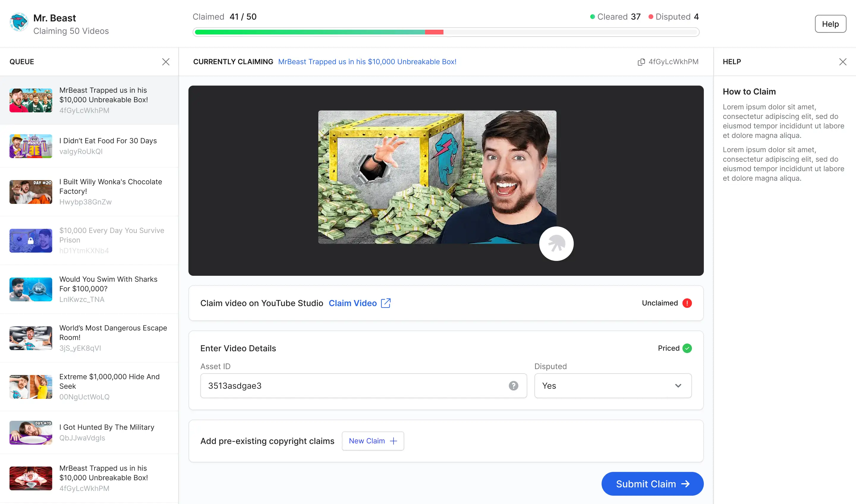
Task: Select queue item I Didn't Eat Food For 30 Days
Action: 89,146
